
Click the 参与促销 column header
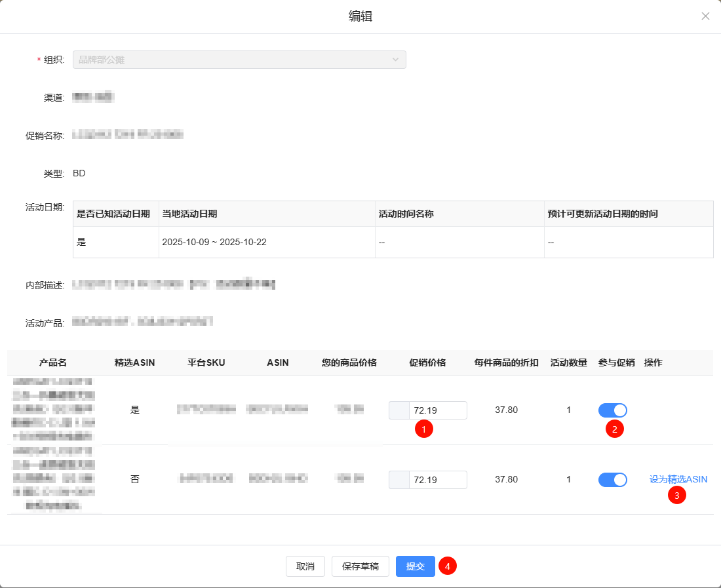point(616,363)
